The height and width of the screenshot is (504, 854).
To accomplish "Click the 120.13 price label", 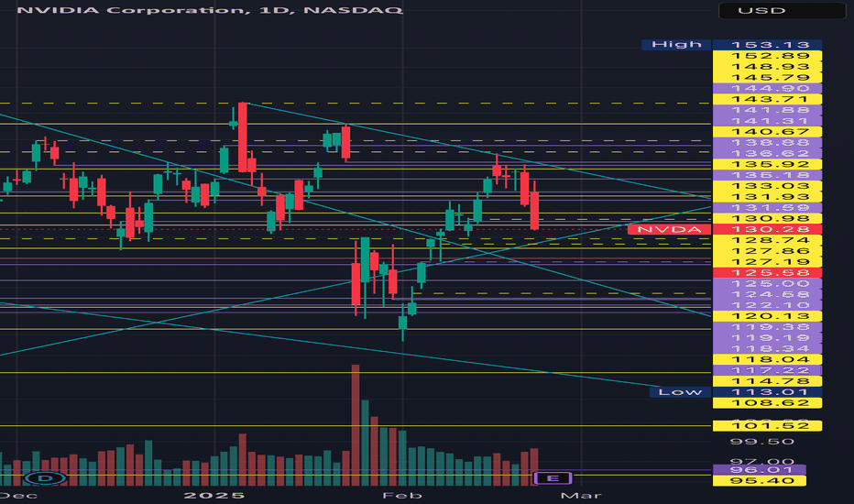I will pyautogui.click(x=767, y=316).
